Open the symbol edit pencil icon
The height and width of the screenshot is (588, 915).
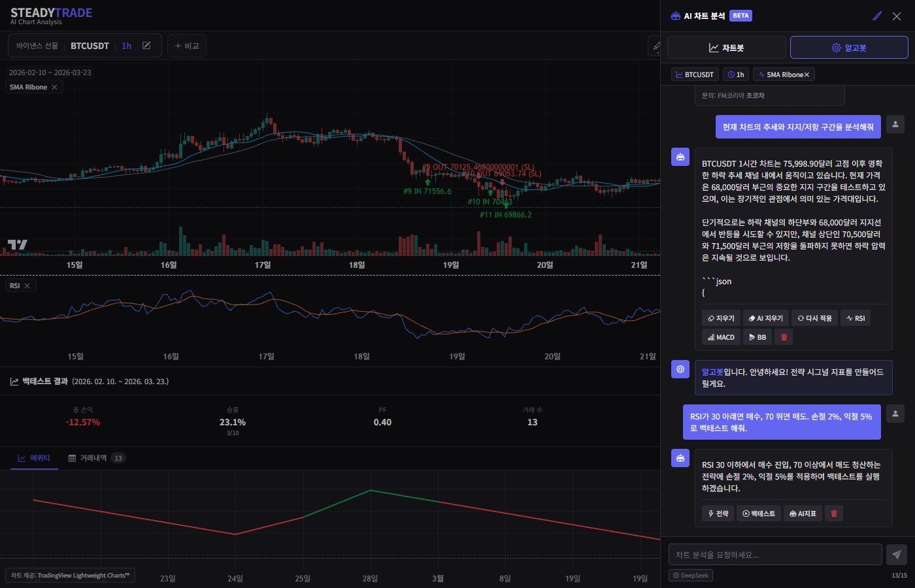146,46
